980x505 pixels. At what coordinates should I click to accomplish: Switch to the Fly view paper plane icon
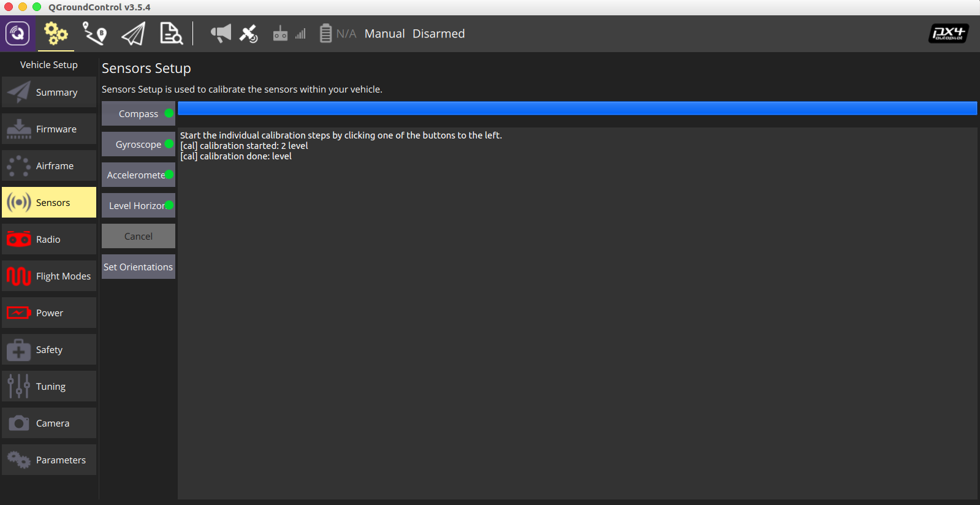(x=134, y=34)
